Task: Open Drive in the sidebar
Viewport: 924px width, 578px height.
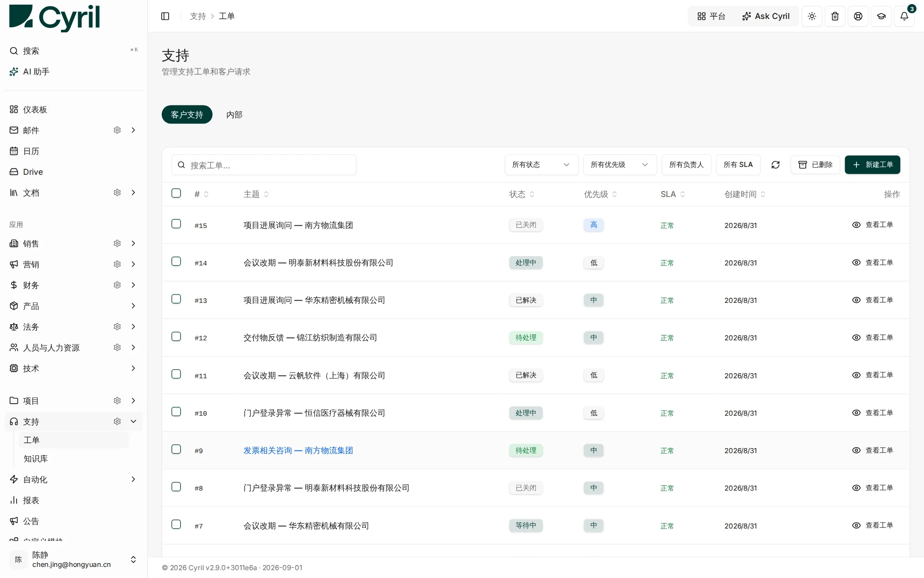Action: (x=74, y=172)
